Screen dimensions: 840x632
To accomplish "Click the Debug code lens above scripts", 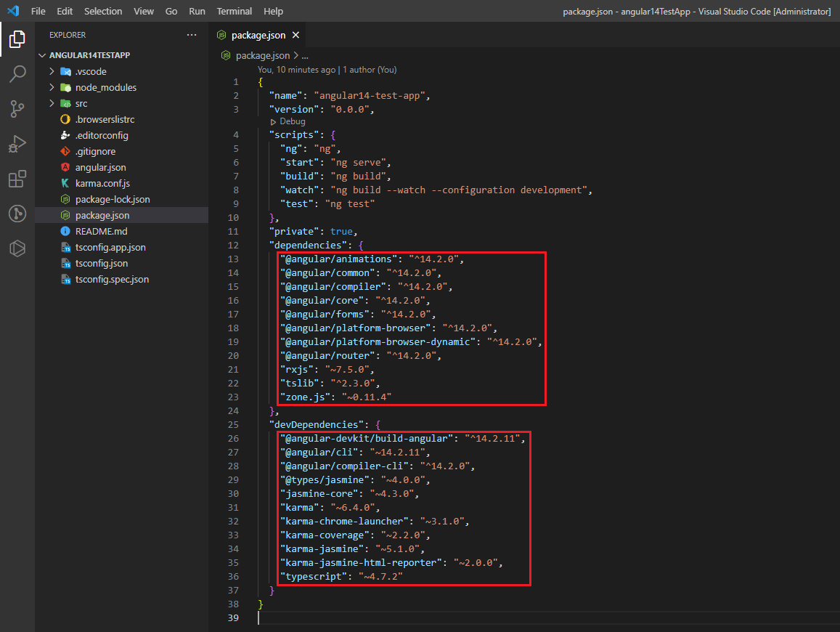I will [x=292, y=121].
